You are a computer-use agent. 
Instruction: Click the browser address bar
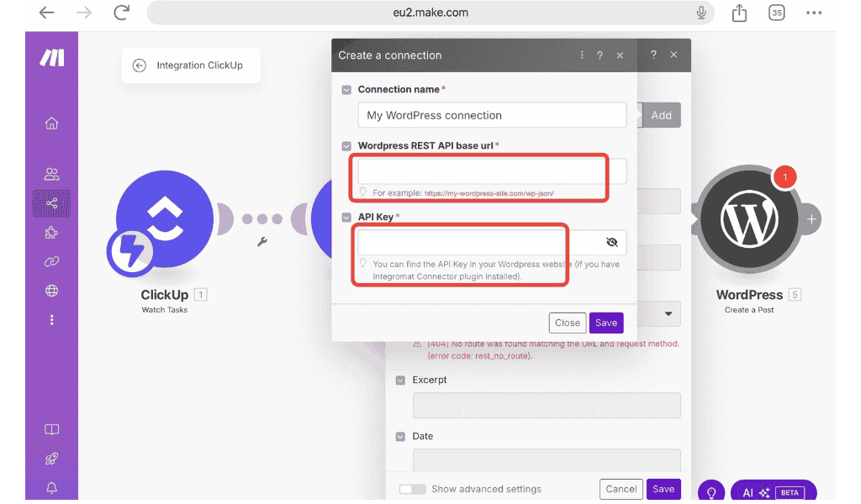click(x=430, y=13)
